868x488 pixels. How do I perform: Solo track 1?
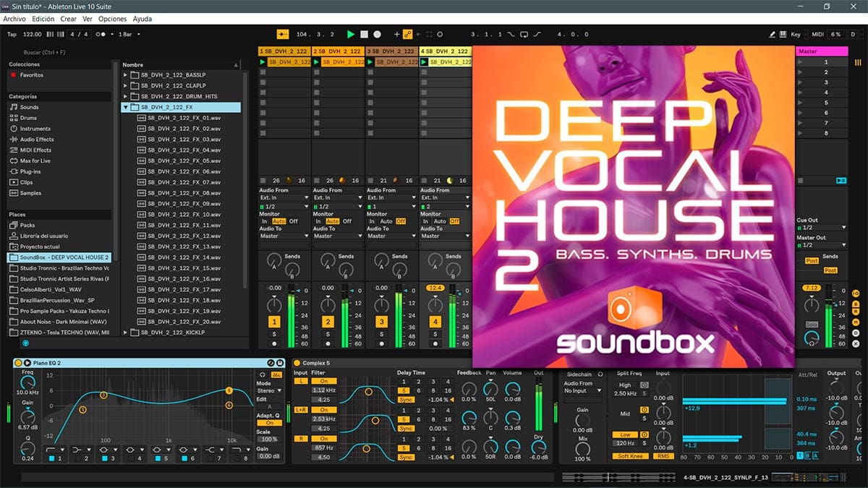(274, 334)
